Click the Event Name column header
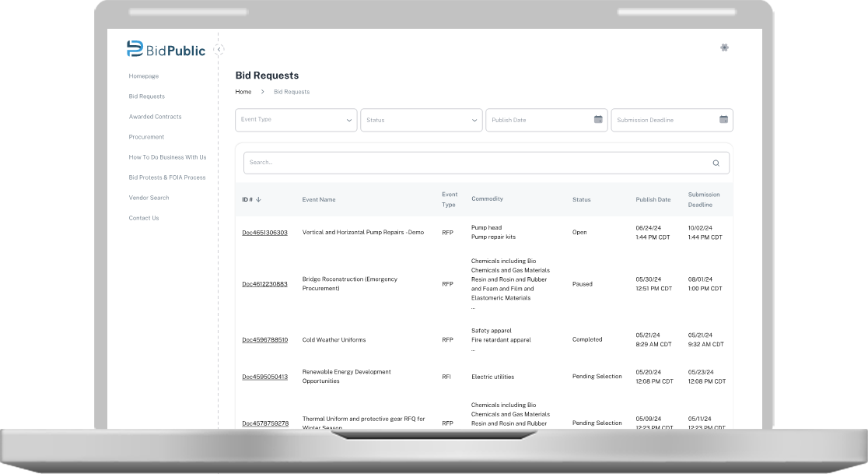868x474 pixels. click(319, 200)
